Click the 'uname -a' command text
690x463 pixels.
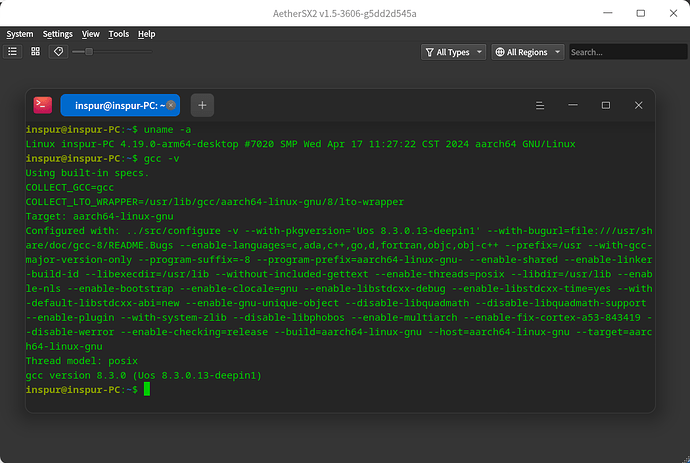pyautogui.click(x=167, y=129)
